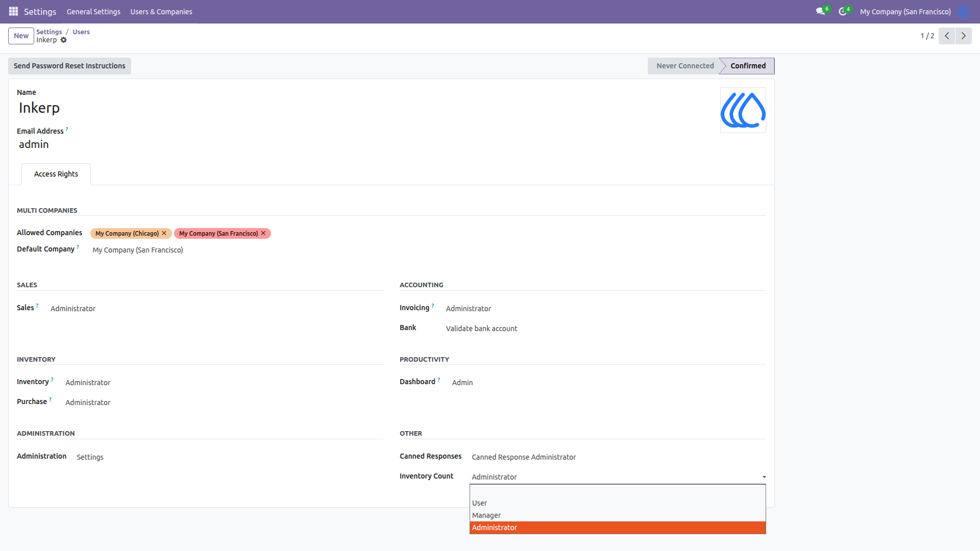The width and height of the screenshot is (980, 551).
Task: Open the Users & Companies menu
Action: [161, 12]
